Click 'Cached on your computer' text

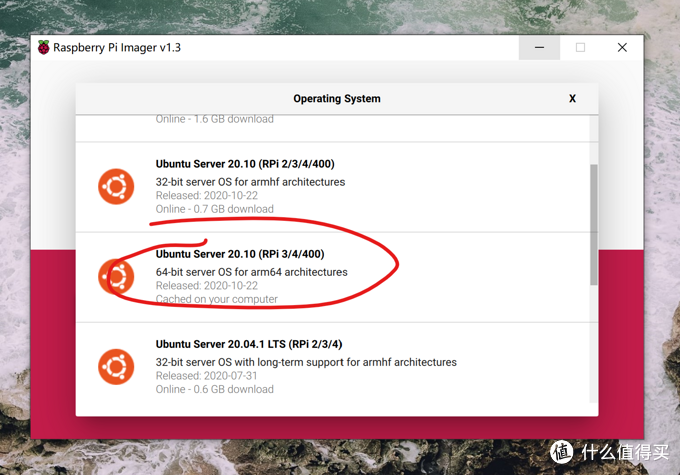coord(216,299)
